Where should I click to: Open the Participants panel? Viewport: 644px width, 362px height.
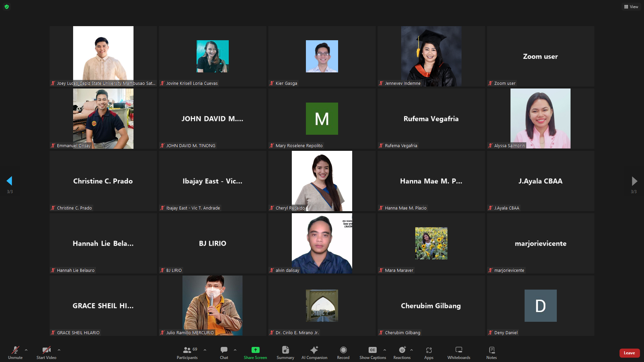click(x=187, y=353)
